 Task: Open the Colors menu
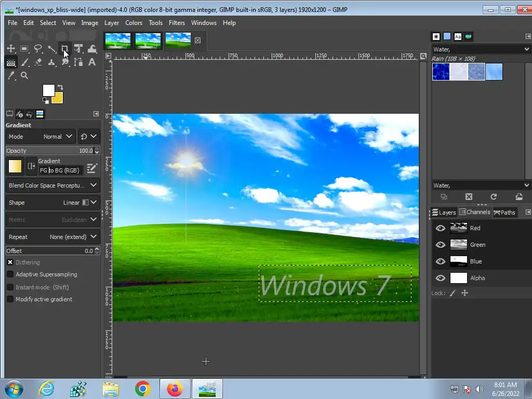coord(134,23)
